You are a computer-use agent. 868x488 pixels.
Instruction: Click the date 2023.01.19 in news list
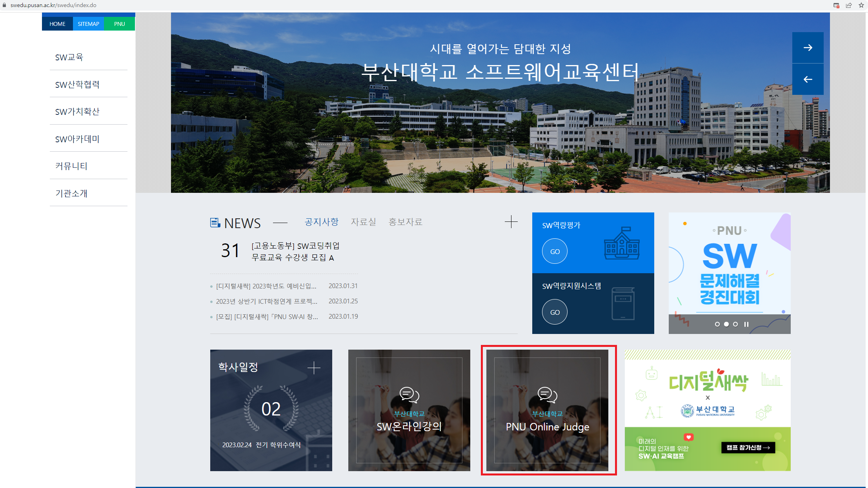coord(343,317)
